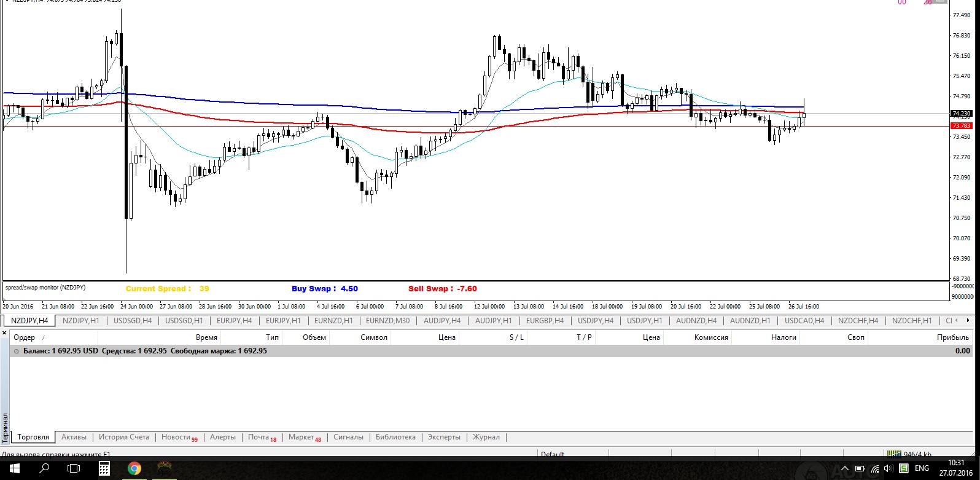Click the Sell Swap -7.60 label
The image size is (980, 480).
coord(443,289)
